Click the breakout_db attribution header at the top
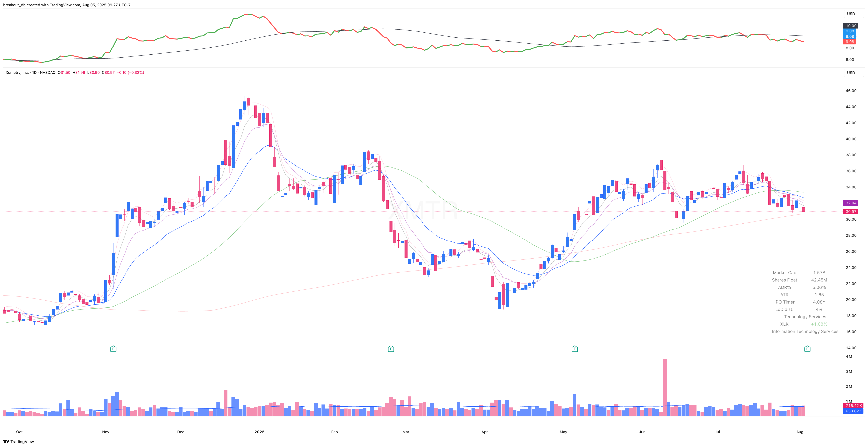This screenshot has width=868, height=447. coord(37,5)
